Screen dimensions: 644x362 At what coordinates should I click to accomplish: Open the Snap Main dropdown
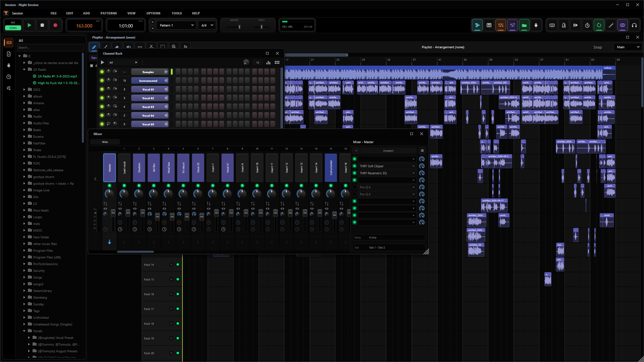(628, 47)
